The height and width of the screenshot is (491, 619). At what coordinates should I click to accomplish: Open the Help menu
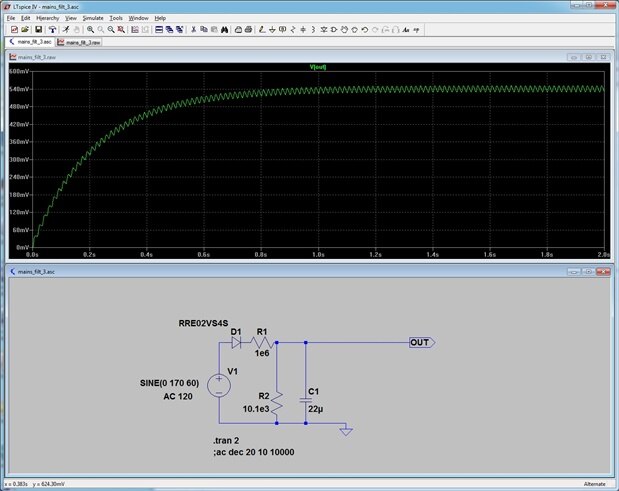[160, 18]
